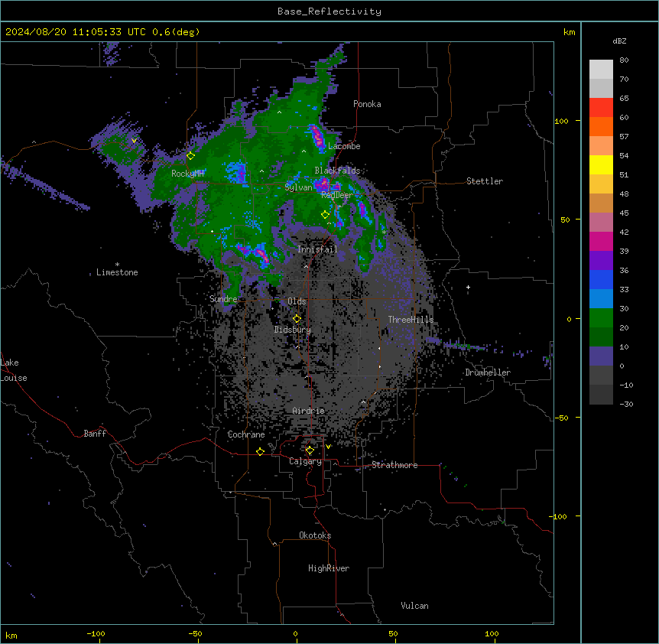Select the yellow diamond marker below RedDeer
Screen dimensions: 659x644
coord(325,215)
